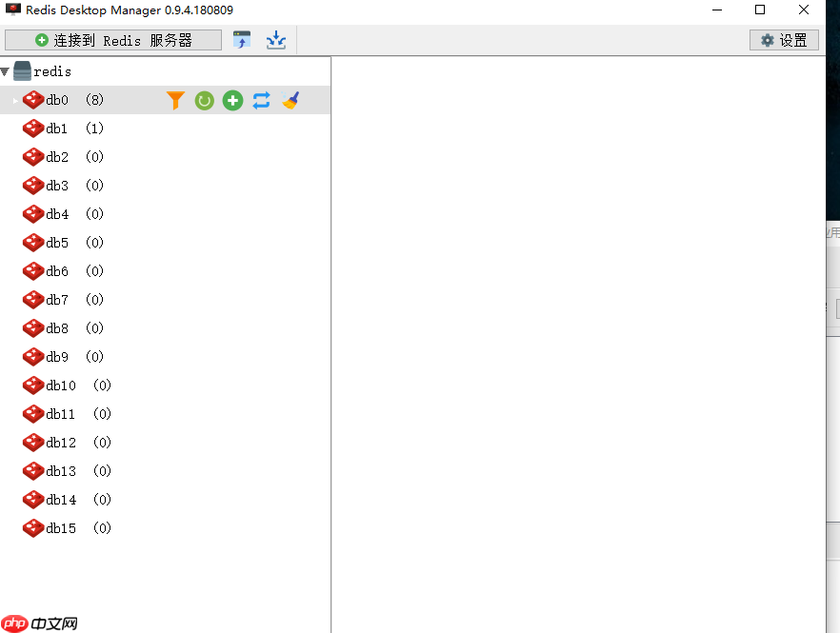
Task: Click the (8) key count of db0
Action: [95, 100]
